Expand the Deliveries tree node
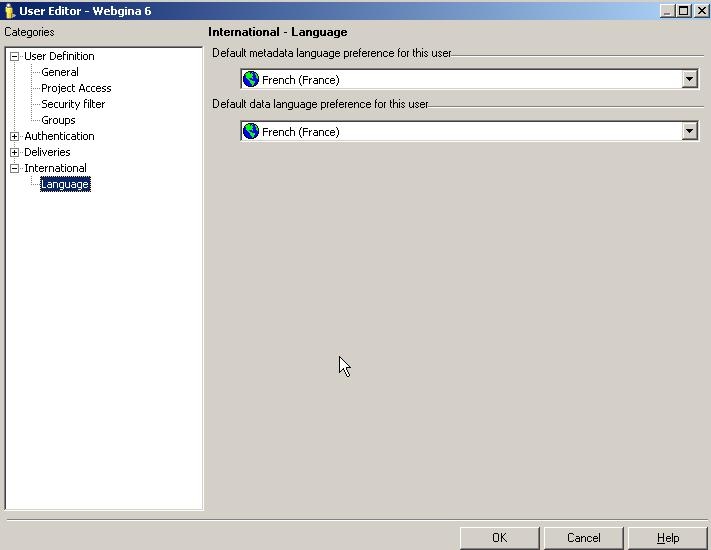 coord(15,152)
